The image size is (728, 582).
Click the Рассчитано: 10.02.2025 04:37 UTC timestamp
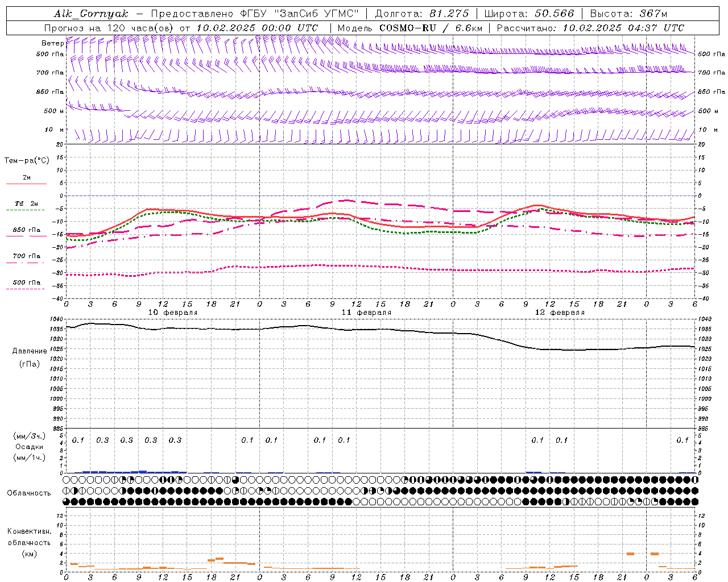(x=590, y=28)
